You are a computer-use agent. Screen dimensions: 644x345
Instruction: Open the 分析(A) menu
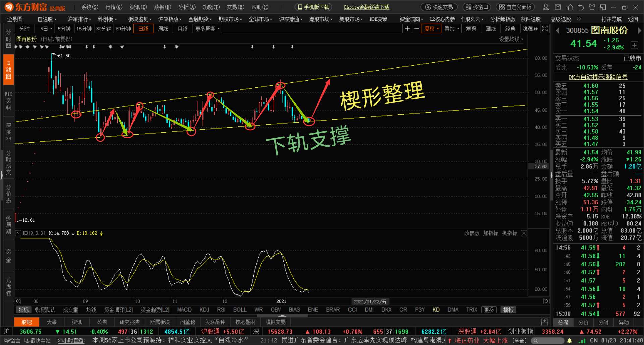(x=187, y=7)
